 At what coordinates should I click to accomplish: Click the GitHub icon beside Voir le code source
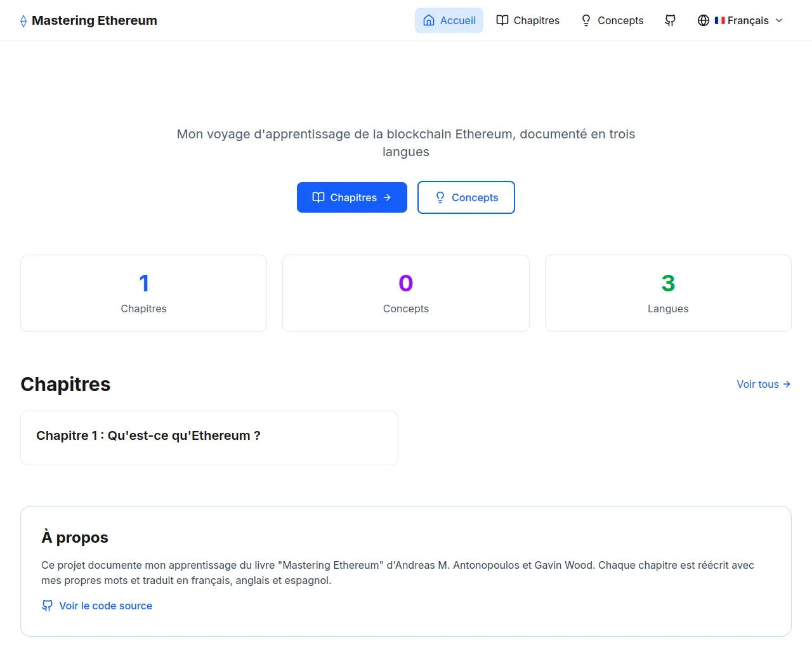click(48, 606)
